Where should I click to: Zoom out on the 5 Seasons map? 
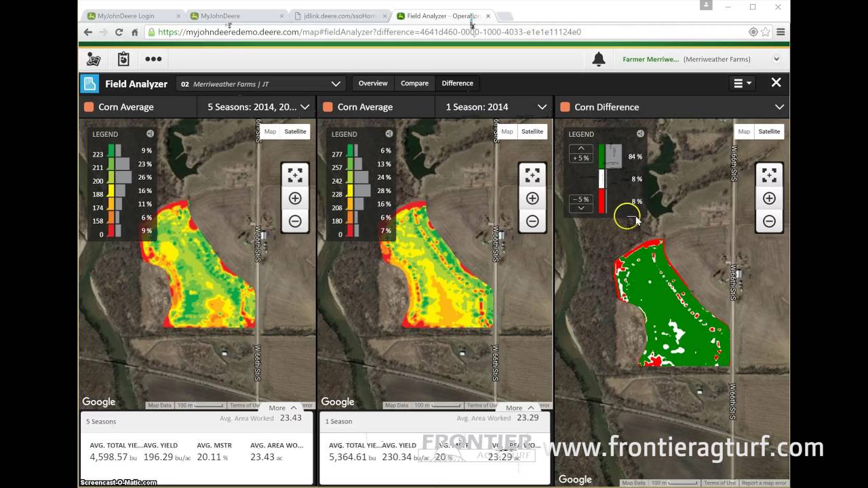tap(295, 221)
